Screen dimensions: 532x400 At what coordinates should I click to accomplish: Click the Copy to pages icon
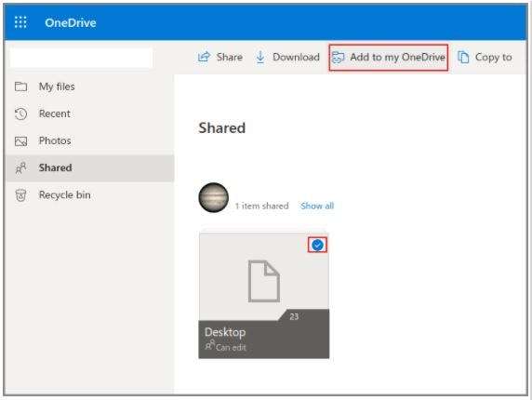point(463,57)
